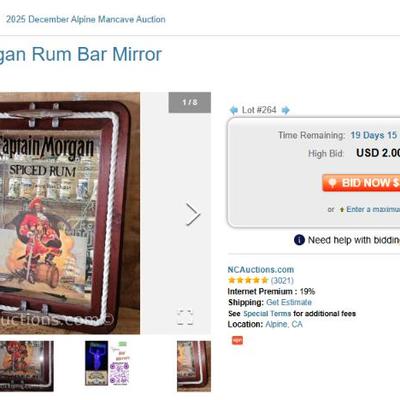Go to previous lot with left arrow
Image resolution: width=400 pixels, height=400 pixels.
tap(233, 110)
